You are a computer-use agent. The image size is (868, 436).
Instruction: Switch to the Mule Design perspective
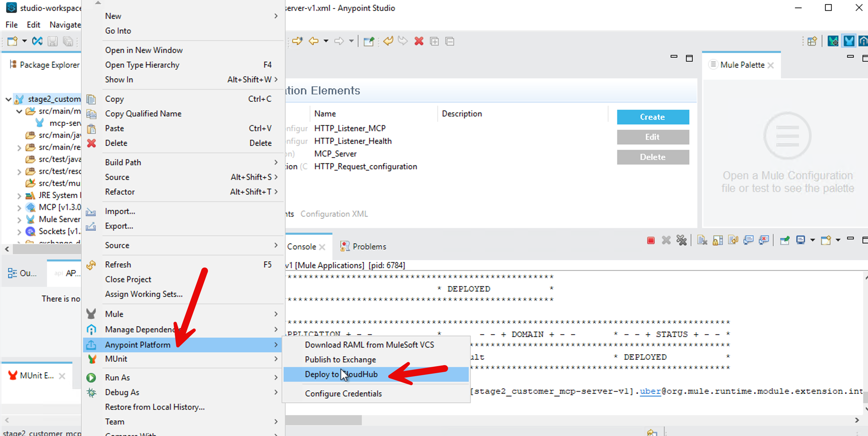[x=849, y=41]
